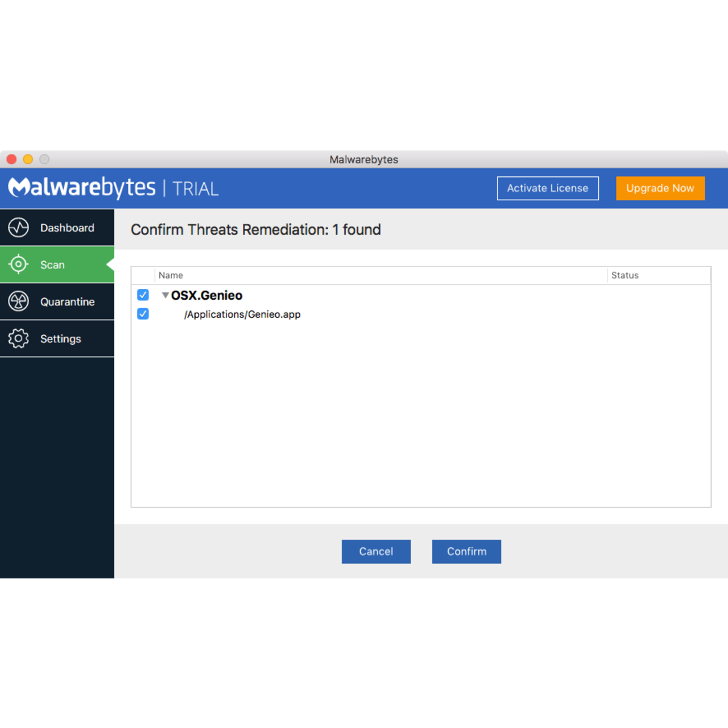Open the Settings section label
This screenshot has width=728, height=728.
coord(60,339)
